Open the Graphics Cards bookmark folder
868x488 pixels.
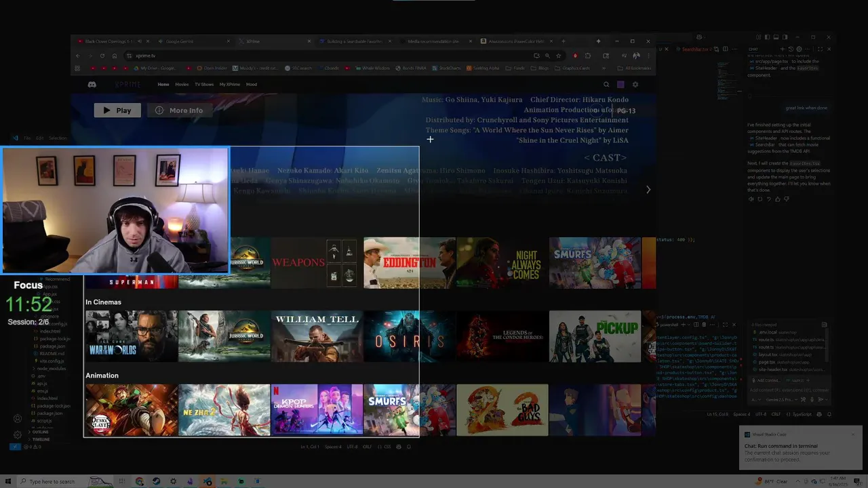pyautogui.click(x=573, y=68)
